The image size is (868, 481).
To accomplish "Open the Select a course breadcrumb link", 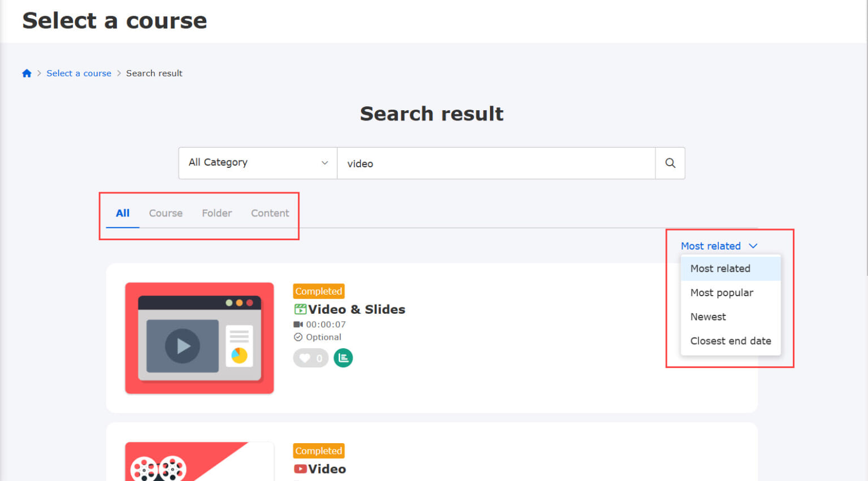I will pyautogui.click(x=79, y=73).
